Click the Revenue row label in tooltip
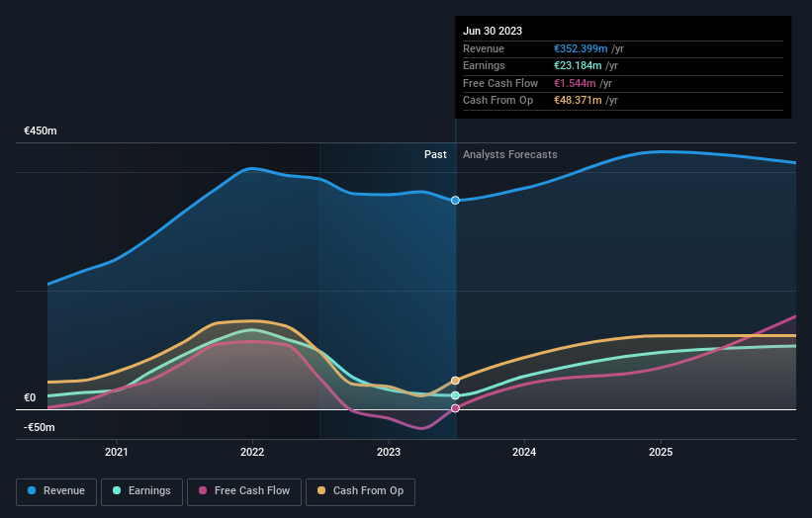The width and height of the screenshot is (812, 518). pyautogui.click(x=484, y=48)
